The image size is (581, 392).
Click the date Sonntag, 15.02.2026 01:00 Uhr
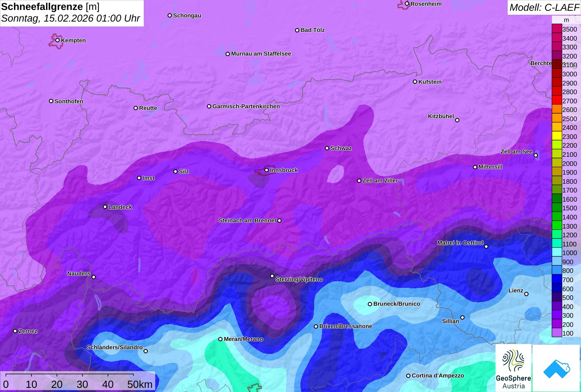tap(71, 19)
